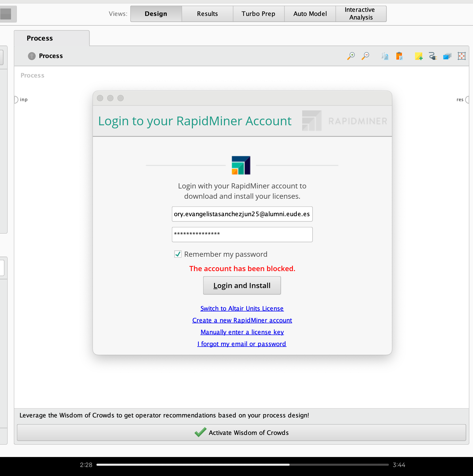473x476 pixels.
Task: Click the copy process documents icon
Action: 385,56
